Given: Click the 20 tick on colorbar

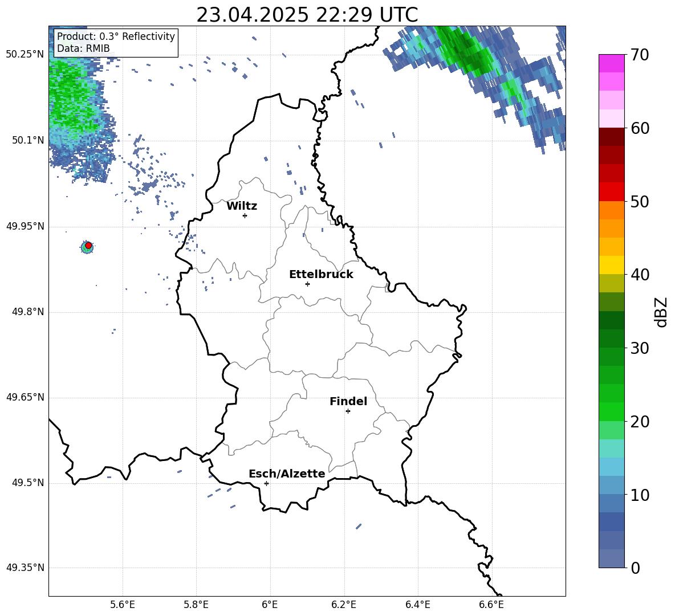Looking at the screenshot, I should 640,422.
